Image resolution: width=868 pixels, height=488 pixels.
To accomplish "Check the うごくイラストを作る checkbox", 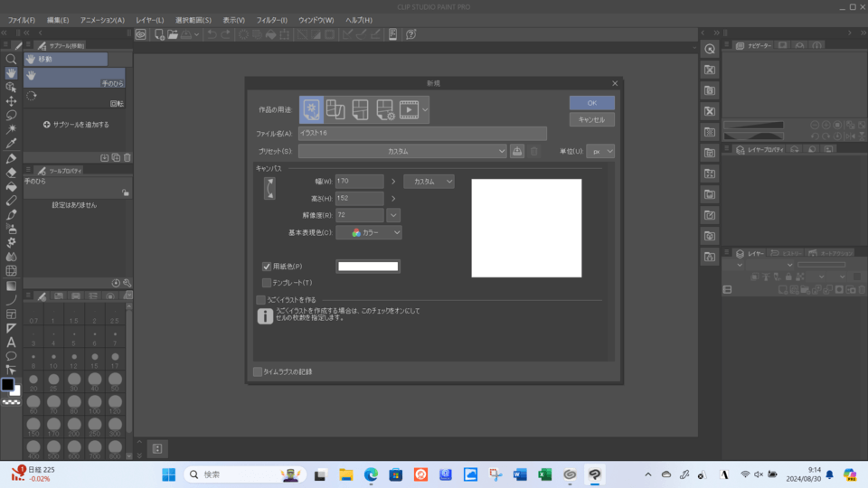I will coord(260,300).
